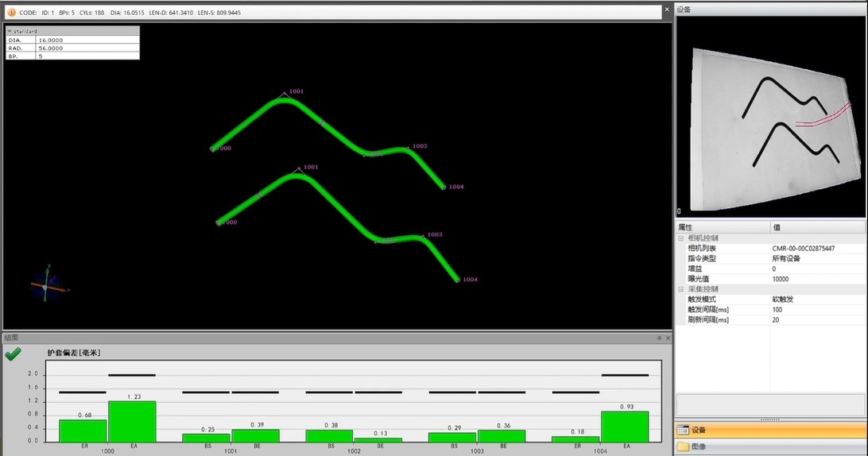Image resolution: width=868 pixels, height=456 pixels.
Task: Click the 图像 folder icon
Action: pyautogui.click(x=683, y=447)
